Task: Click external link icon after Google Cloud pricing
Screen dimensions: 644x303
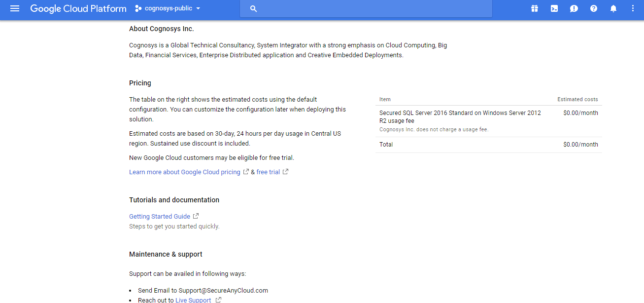Action: point(246,172)
